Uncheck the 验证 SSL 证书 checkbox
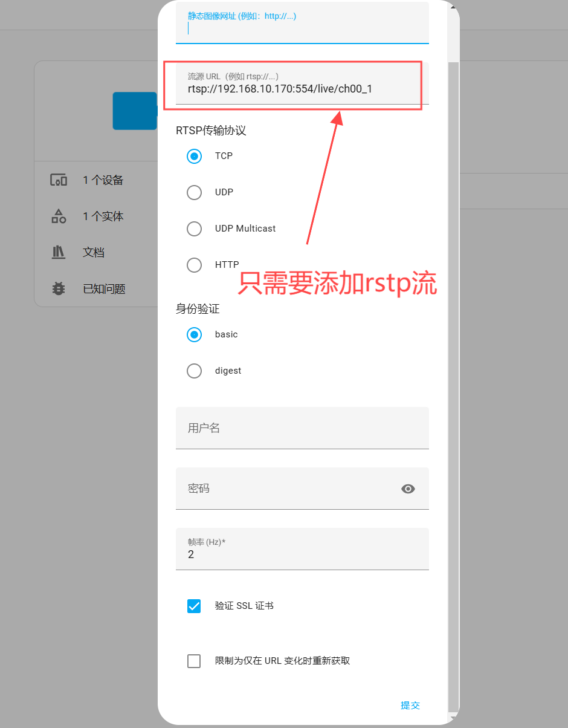568x728 pixels. point(194,606)
